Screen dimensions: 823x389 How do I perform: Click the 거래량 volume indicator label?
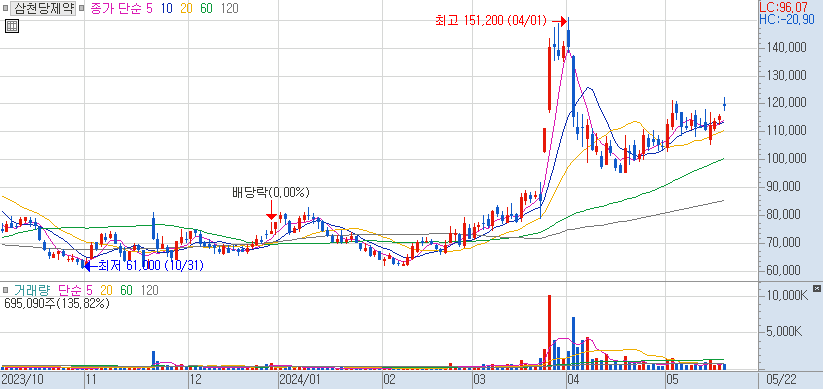pyautogui.click(x=33, y=290)
